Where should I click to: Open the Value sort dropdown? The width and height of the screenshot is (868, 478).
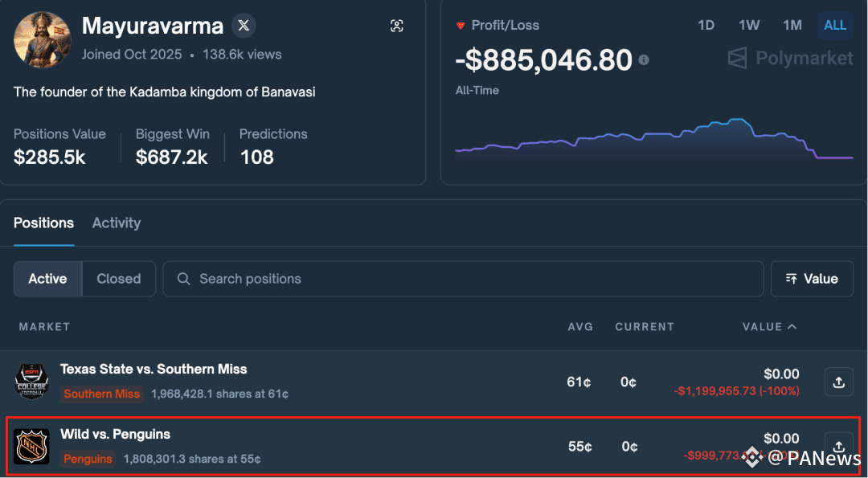coord(812,279)
